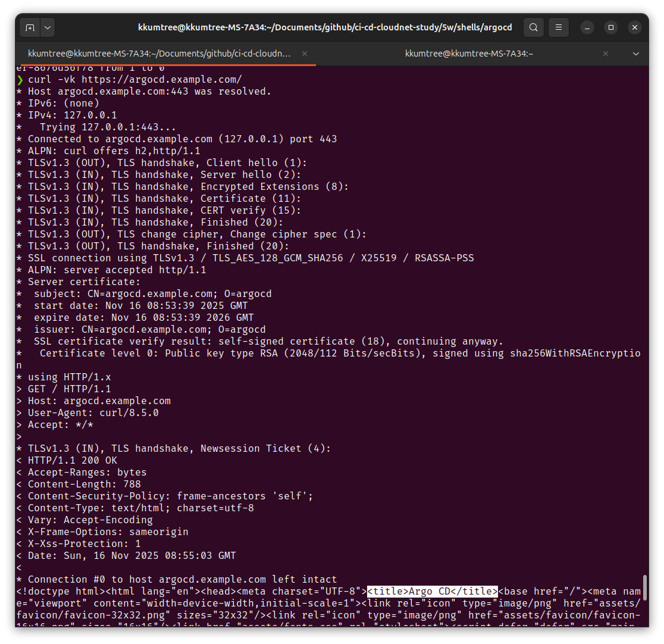This screenshot has height=644, width=664.
Task: Click the 'IPv4: 127.0.0.1' line
Action: [67, 115]
